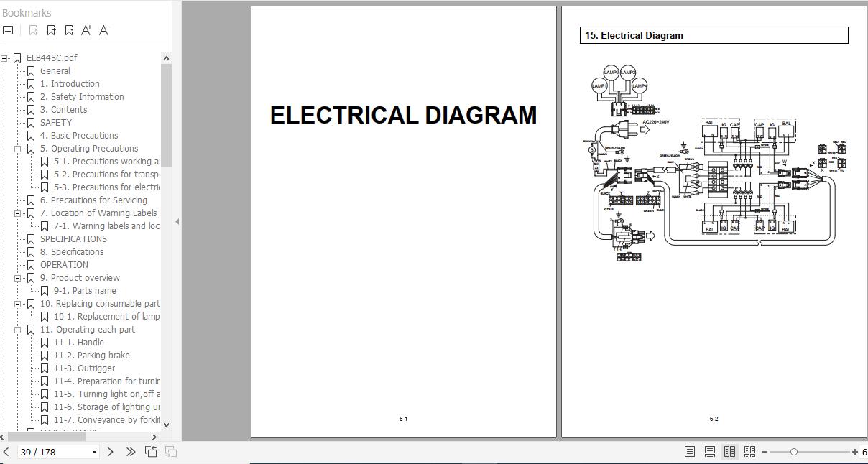Open 11-4. Preparation for turning bookmark
868x464 pixels.
pos(107,381)
